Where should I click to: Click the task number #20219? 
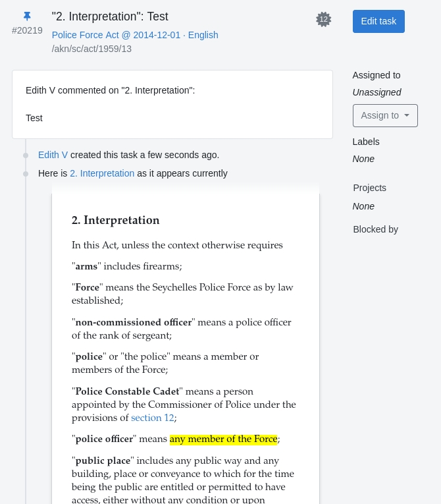[x=27, y=30]
